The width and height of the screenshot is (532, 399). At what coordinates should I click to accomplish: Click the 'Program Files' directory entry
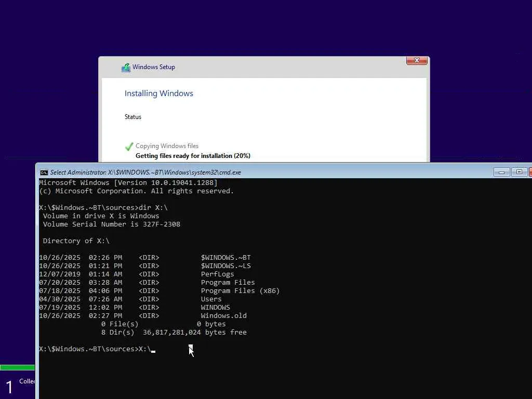[x=147, y=282]
